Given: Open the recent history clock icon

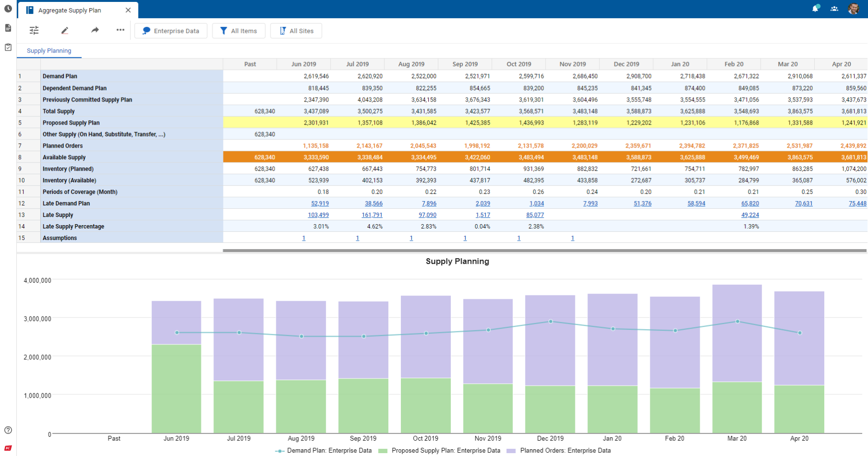Looking at the screenshot, I should coord(8,9).
